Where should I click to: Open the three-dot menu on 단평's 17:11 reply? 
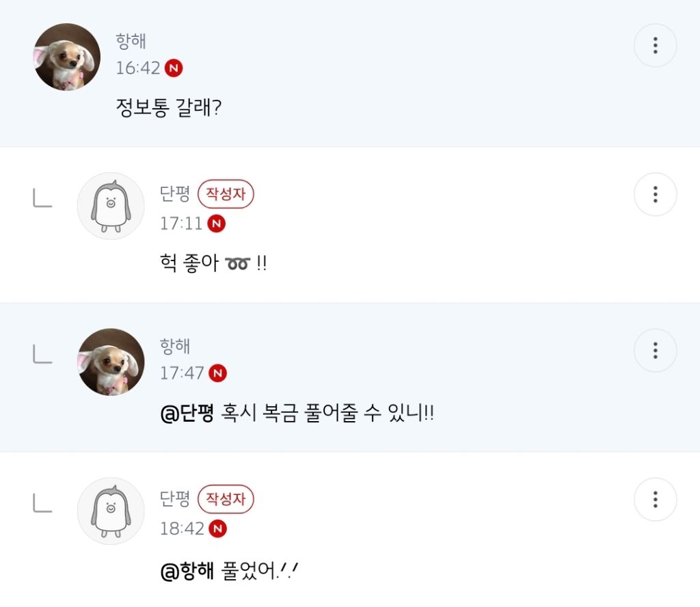[x=655, y=194]
